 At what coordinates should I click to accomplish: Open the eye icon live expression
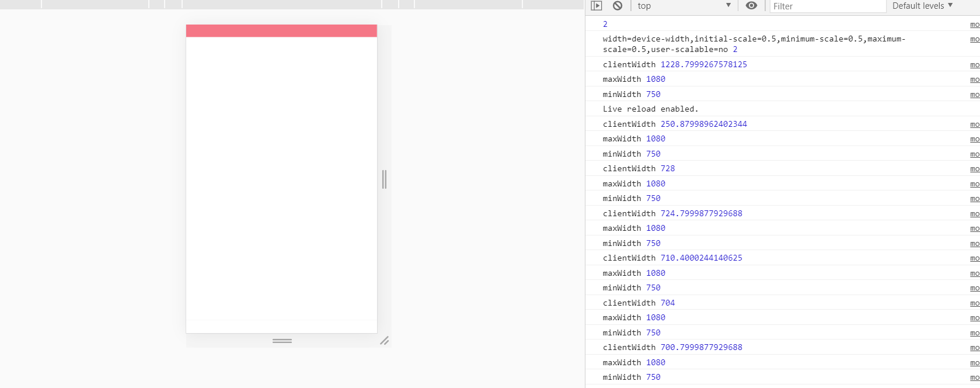coord(752,6)
